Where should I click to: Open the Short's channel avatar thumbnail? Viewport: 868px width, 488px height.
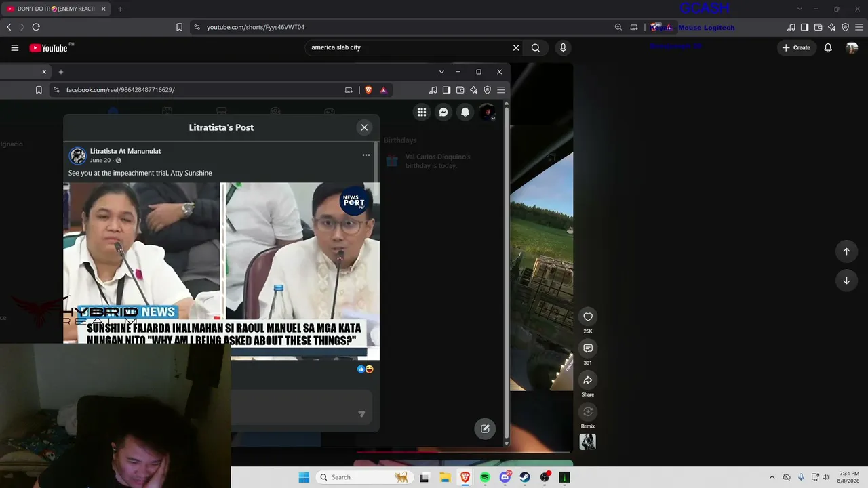(x=588, y=442)
